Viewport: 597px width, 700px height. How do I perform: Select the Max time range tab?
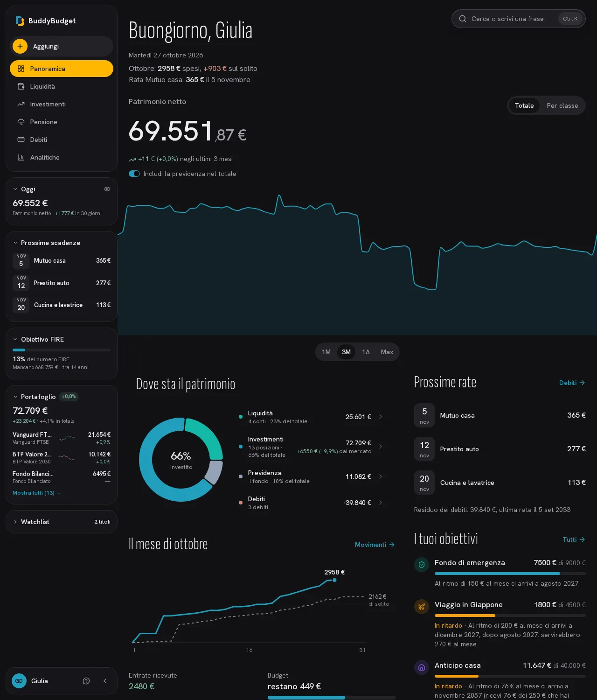coord(387,352)
